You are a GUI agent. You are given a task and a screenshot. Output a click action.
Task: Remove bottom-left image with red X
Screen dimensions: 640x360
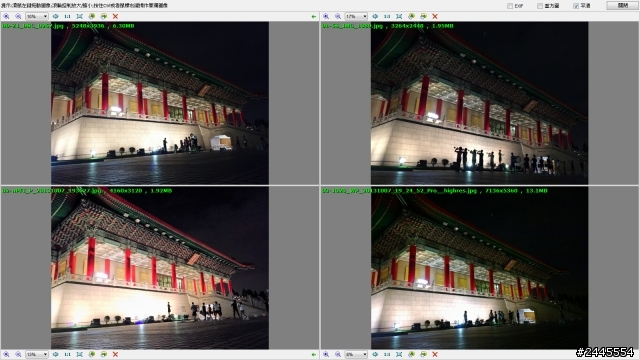pos(116,354)
